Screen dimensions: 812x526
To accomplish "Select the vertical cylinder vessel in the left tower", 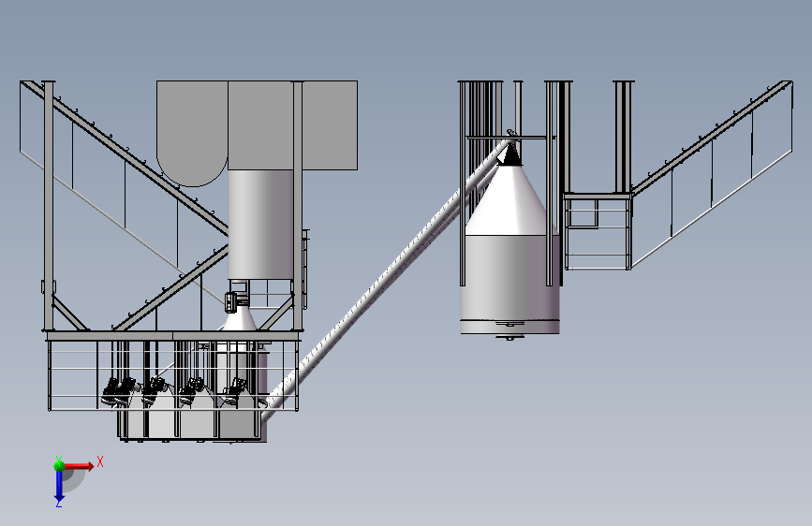I will [x=260, y=225].
